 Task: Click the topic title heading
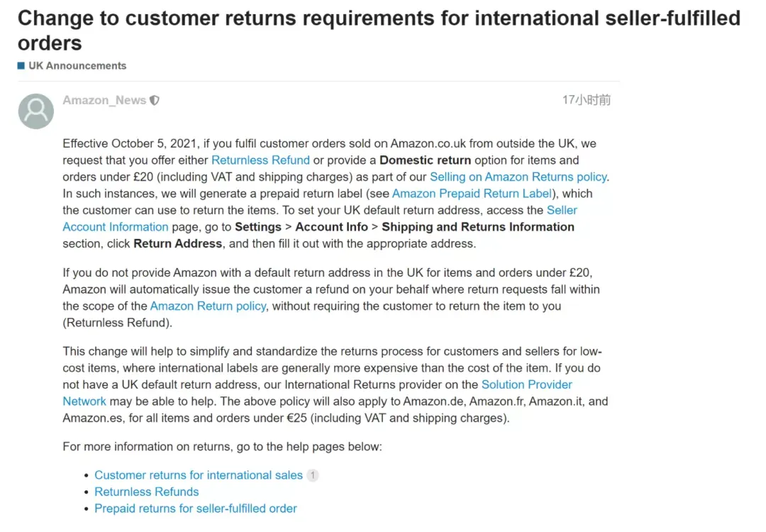[x=379, y=31]
